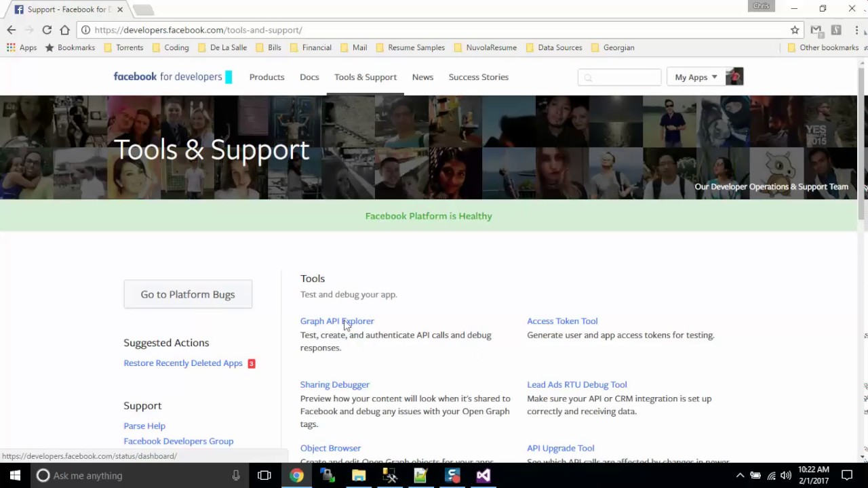Open the browser home page icon
Image resolution: width=868 pixels, height=488 pixels.
coord(64,30)
